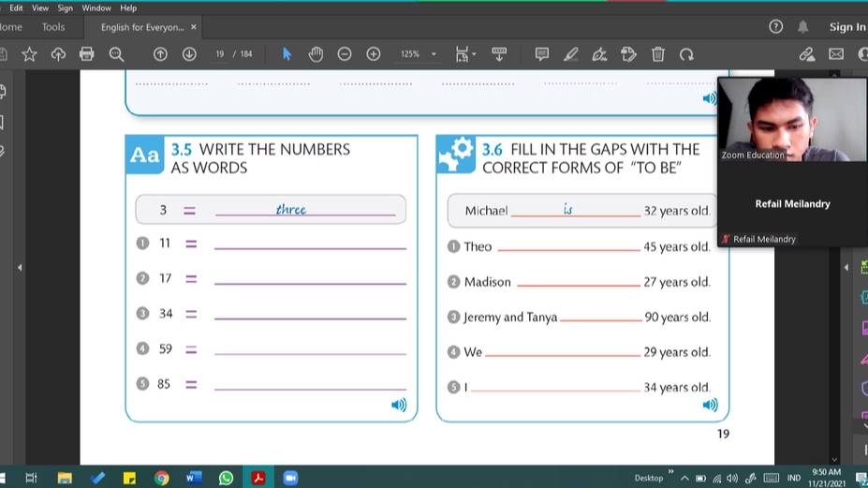Select the highlight text pen tool
This screenshot has height=488, width=868.
pyautogui.click(x=571, y=54)
